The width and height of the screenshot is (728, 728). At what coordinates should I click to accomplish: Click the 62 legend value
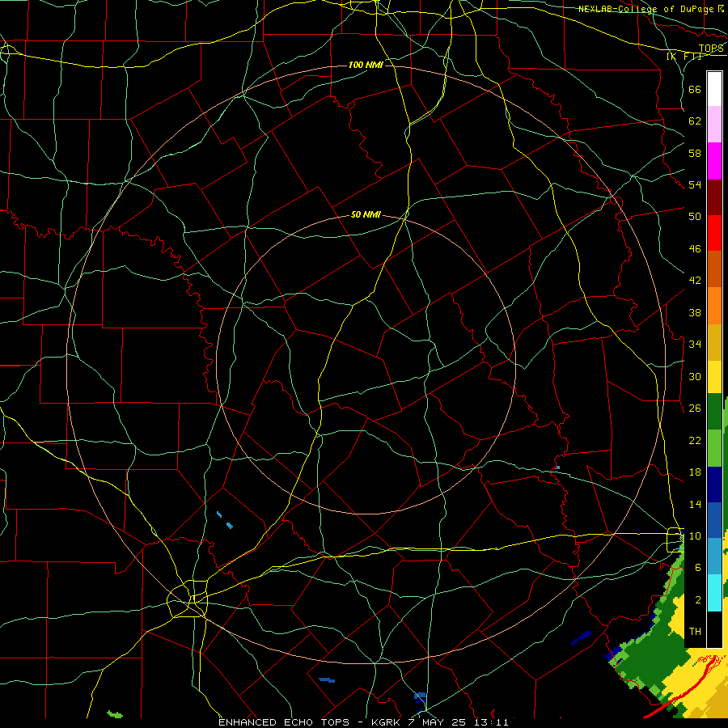pyautogui.click(x=695, y=121)
